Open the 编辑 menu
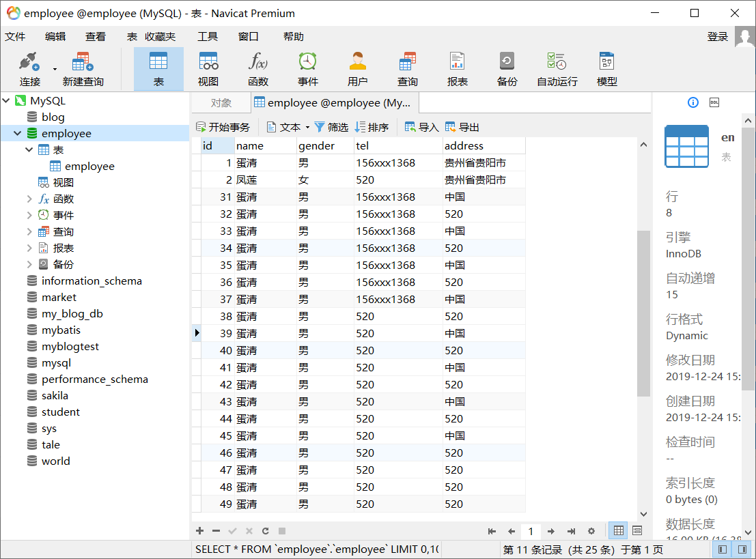Viewport: 756px width, 559px height. pyautogui.click(x=55, y=37)
